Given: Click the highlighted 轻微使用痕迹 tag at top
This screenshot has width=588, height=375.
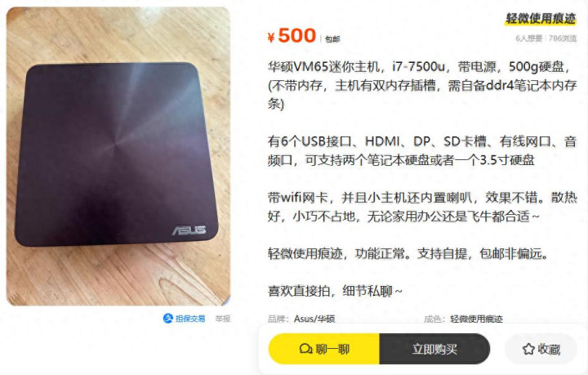Looking at the screenshot, I should tap(541, 18).
